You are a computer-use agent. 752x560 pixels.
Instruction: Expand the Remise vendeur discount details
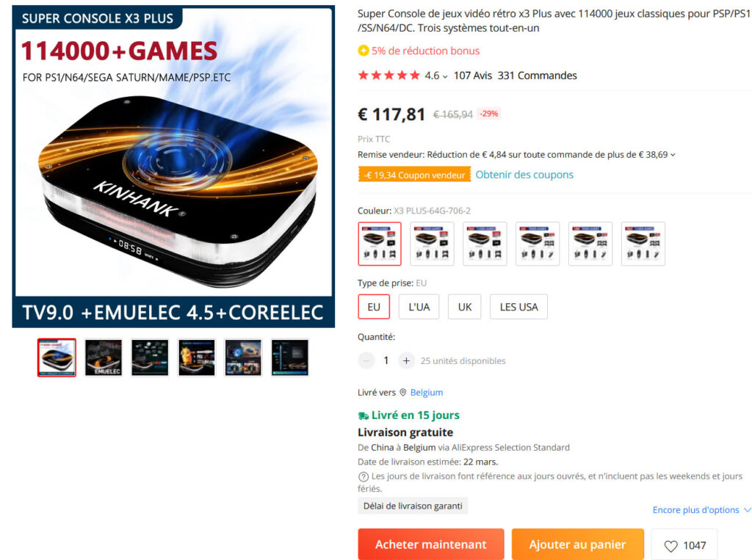pyautogui.click(x=673, y=155)
